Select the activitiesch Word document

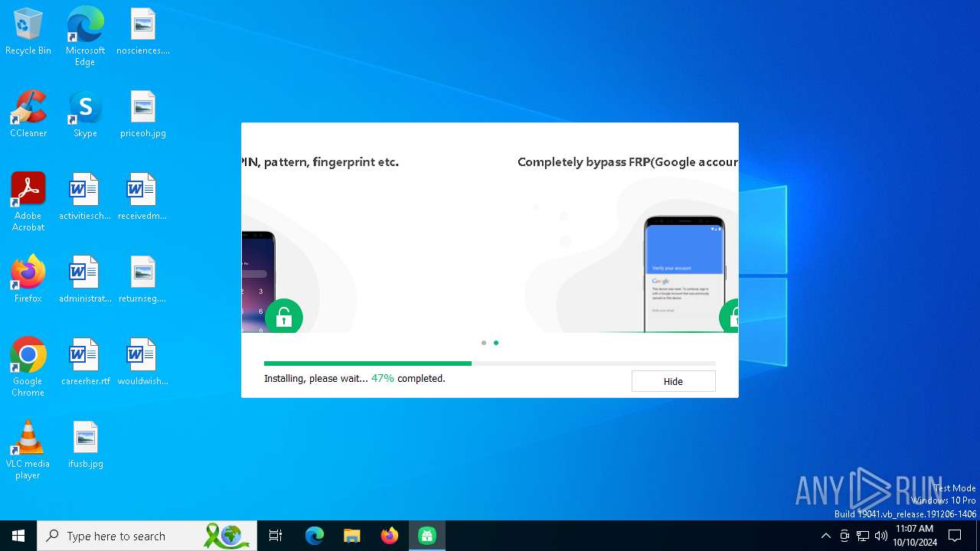(x=85, y=197)
